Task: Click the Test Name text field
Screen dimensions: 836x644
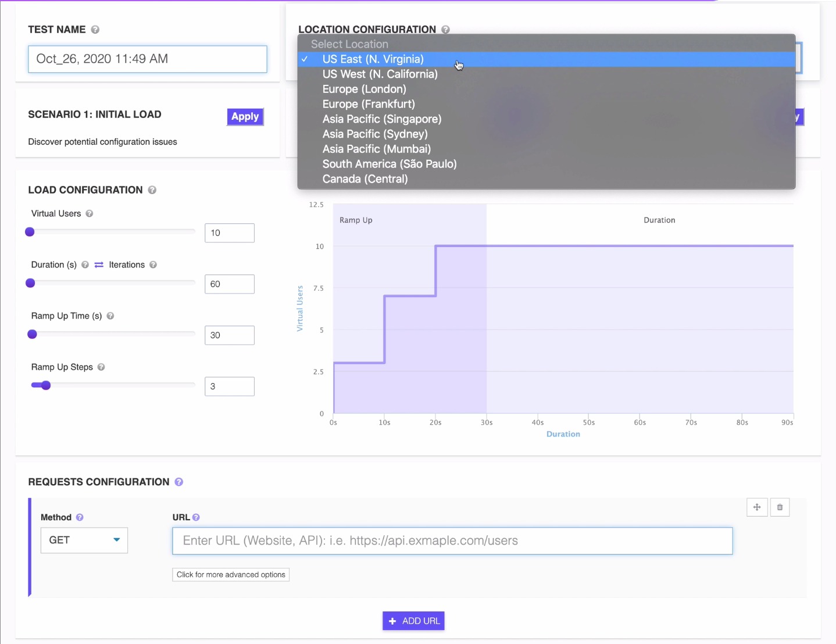Action: pyautogui.click(x=148, y=59)
